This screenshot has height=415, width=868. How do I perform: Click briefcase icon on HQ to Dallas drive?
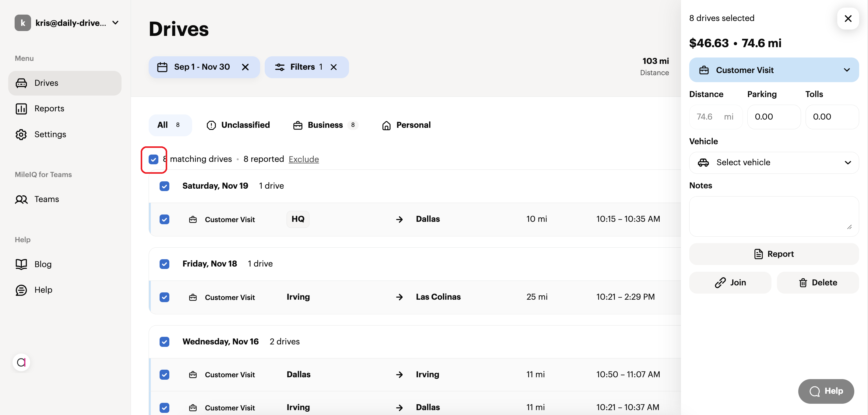click(x=193, y=219)
